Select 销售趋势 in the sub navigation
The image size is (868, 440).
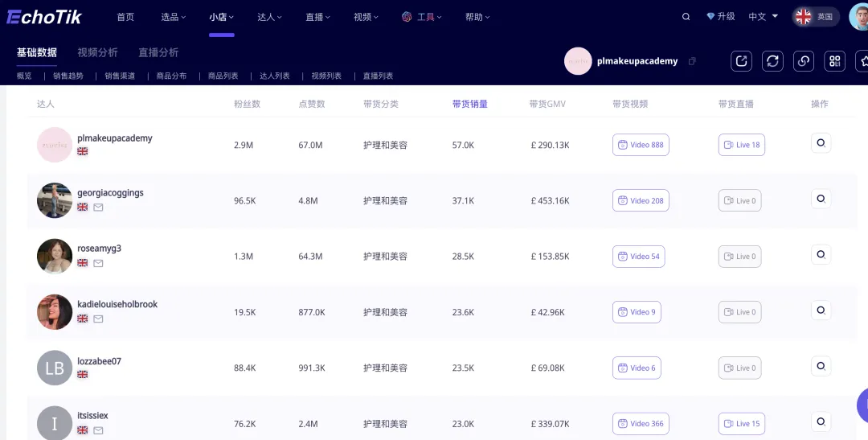[68, 76]
